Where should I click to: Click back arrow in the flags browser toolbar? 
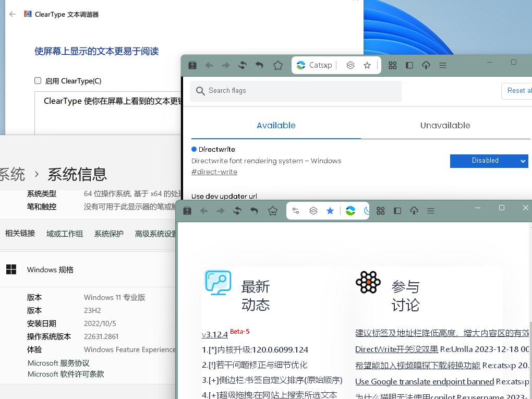[x=209, y=65]
